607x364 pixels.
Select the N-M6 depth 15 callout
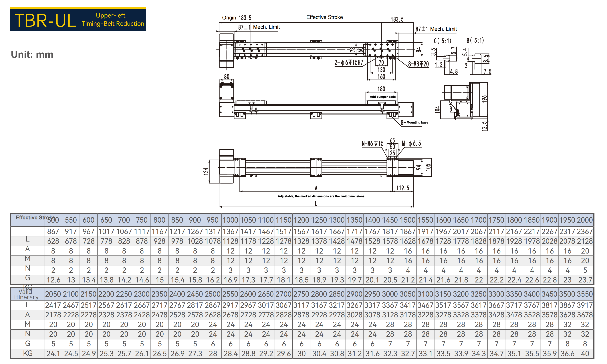click(x=373, y=143)
